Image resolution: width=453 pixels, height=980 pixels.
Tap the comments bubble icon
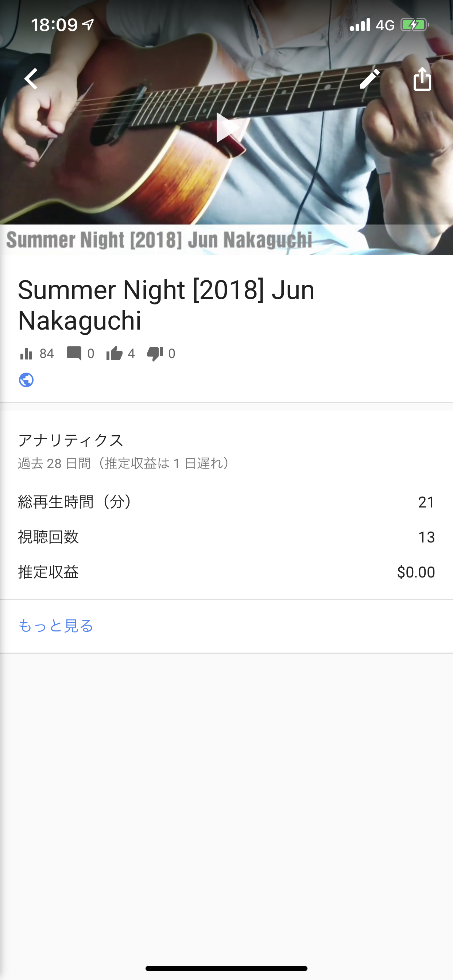click(74, 353)
